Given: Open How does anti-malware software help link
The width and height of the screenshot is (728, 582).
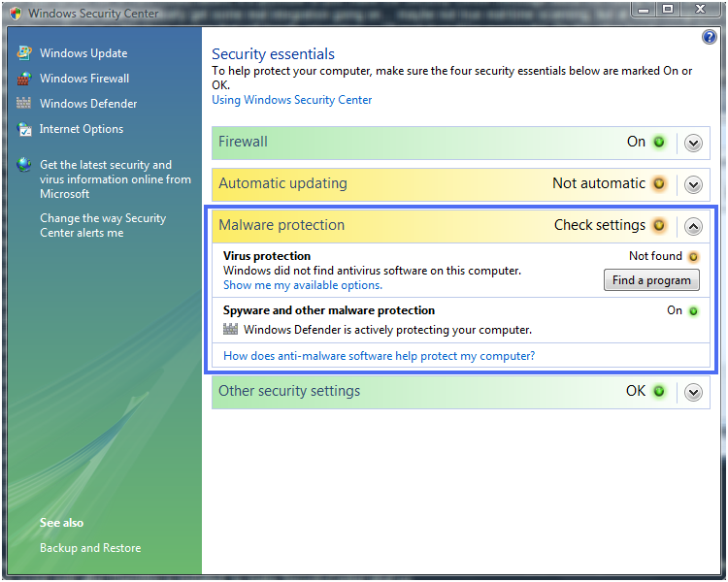Looking at the screenshot, I should coord(379,356).
